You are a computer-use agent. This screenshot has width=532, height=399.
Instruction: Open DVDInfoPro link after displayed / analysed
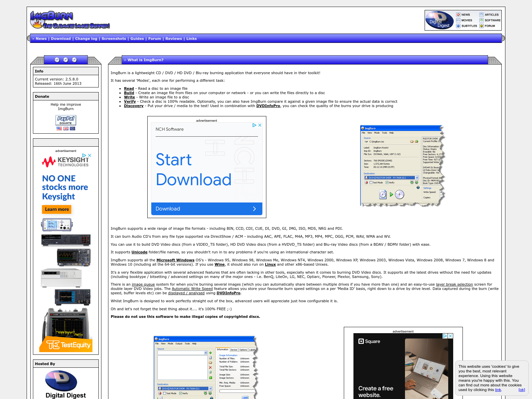click(228, 293)
